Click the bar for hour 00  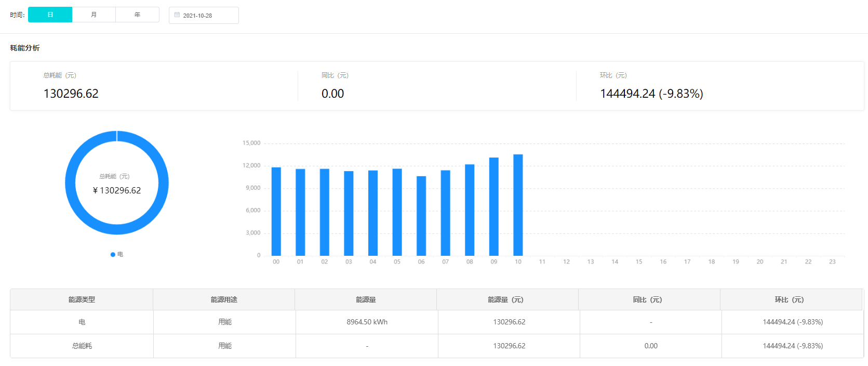(x=276, y=212)
